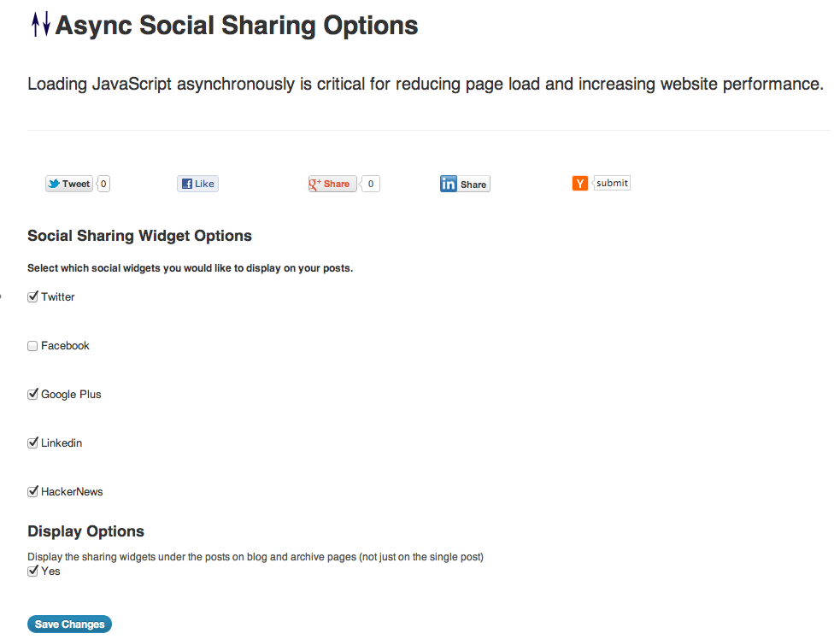Enable the Facebook checkbox
Viewport: 840px width, 639px height.
tap(32, 346)
